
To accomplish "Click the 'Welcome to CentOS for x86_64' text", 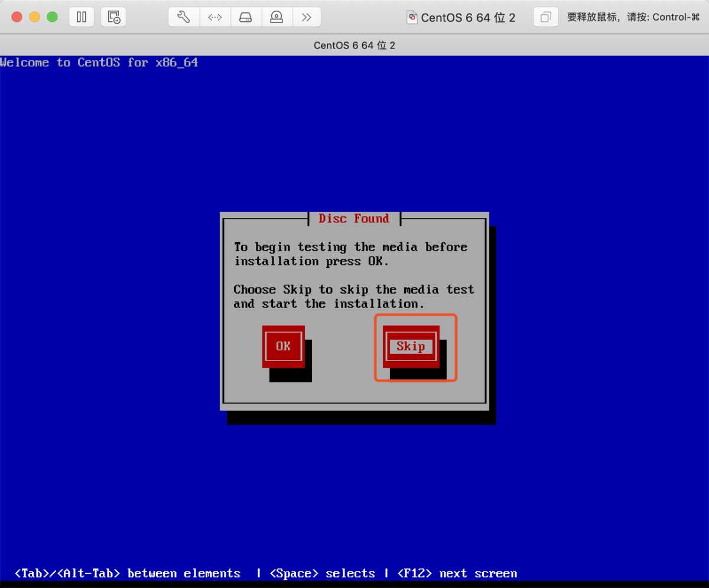I will pos(99,63).
